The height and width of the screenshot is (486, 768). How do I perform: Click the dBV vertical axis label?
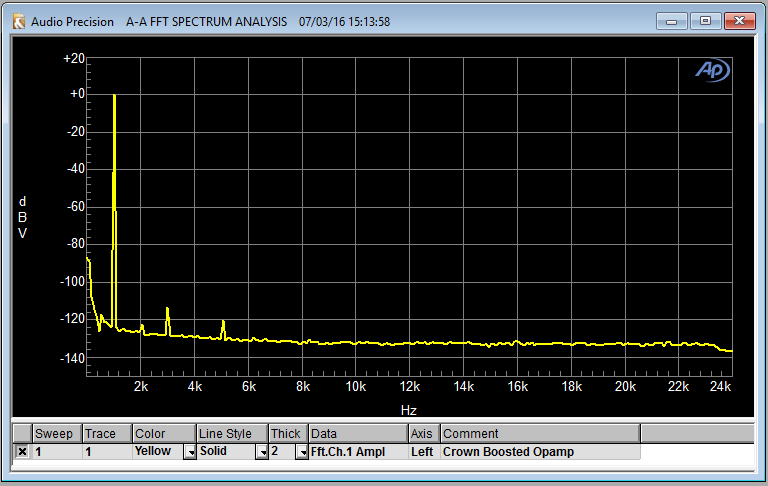tap(22, 217)
